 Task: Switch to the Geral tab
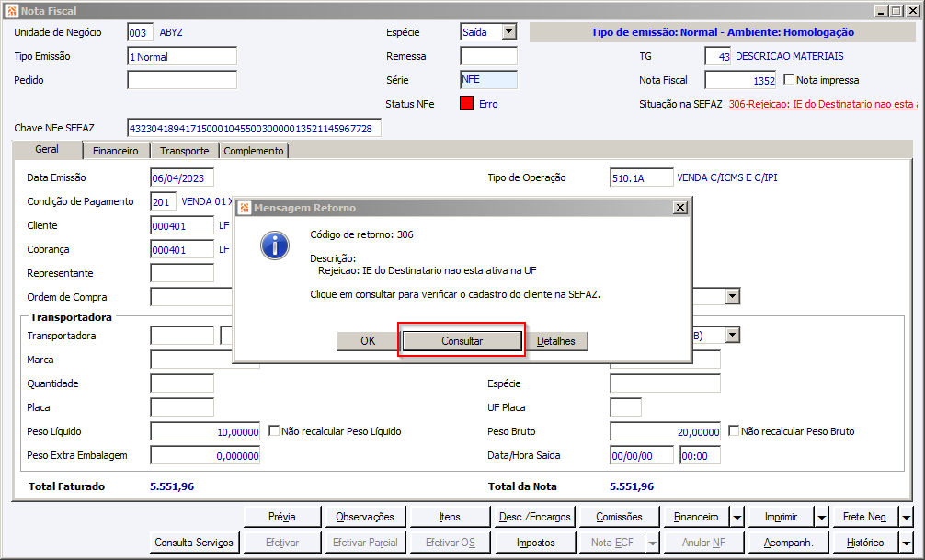tap(47, 149)
